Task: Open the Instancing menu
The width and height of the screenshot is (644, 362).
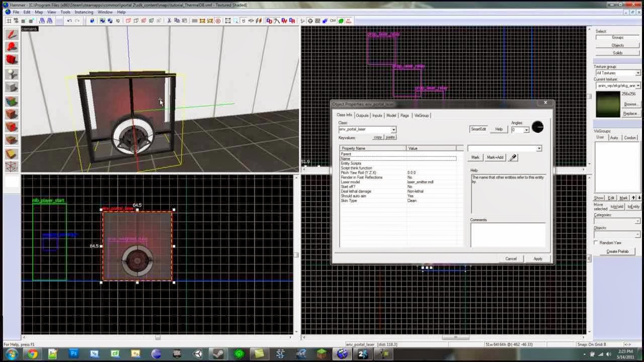Action: [x=84, y=12]
